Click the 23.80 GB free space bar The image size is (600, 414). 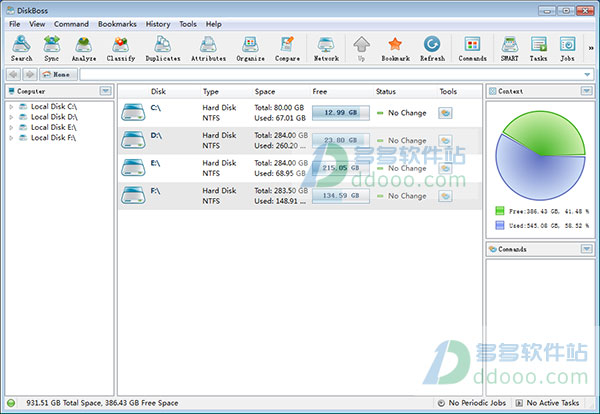pos(341,140)
